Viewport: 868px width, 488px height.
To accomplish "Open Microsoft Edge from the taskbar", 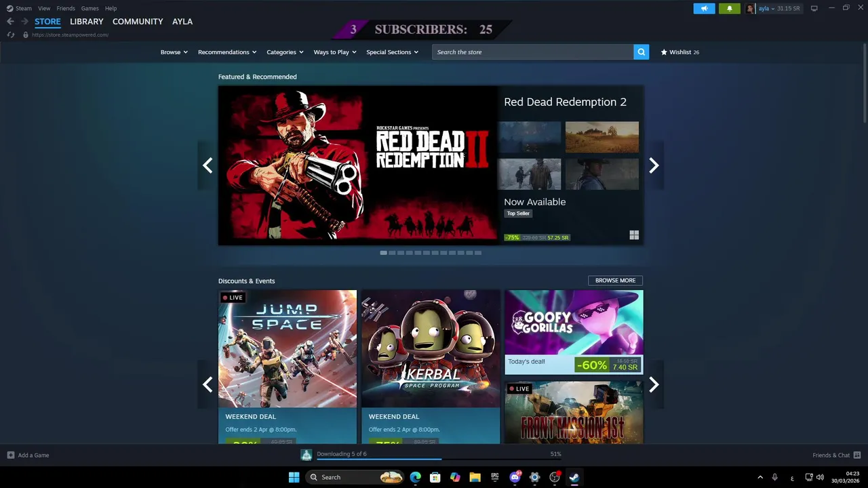I will [x=416, y=477].
